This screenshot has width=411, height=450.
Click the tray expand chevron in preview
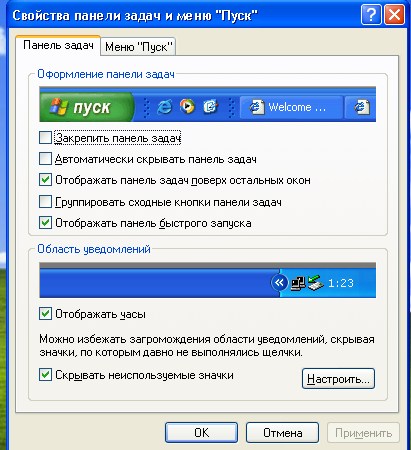279,283
